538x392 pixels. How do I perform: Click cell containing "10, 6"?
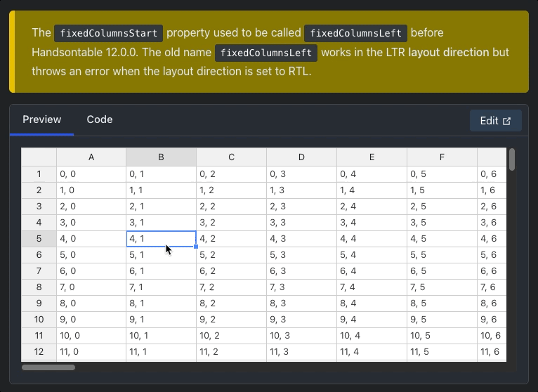tap(492, 335)
